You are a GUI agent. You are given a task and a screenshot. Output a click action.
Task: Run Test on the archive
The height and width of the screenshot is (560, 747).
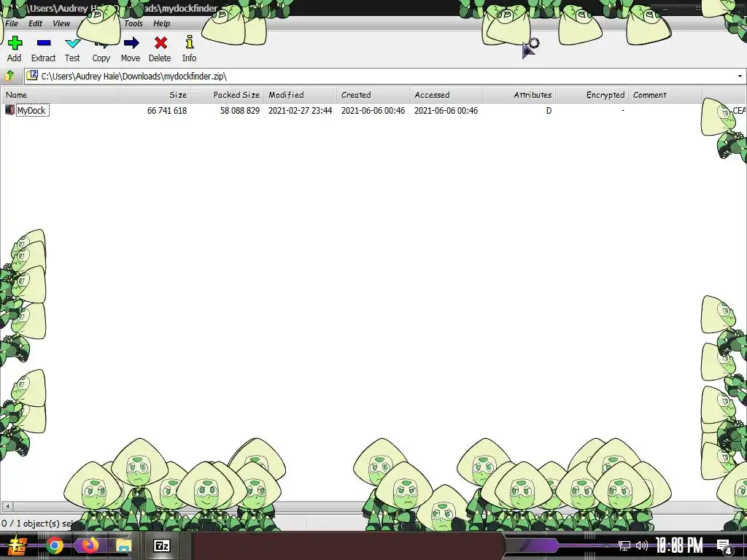tap(72, 49)
